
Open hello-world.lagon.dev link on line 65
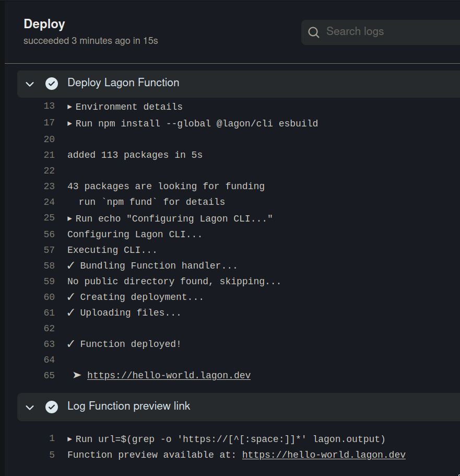169,376
